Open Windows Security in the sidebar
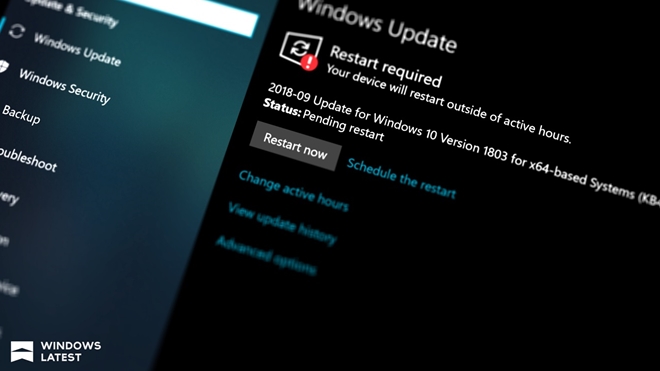 tap(64, 86)
